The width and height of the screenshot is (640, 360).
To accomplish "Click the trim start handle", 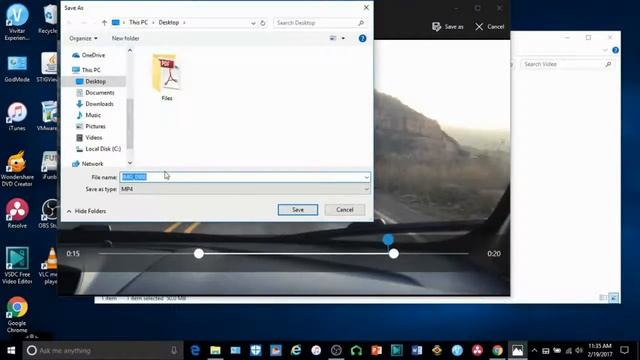I will click(x=199, y=253).
